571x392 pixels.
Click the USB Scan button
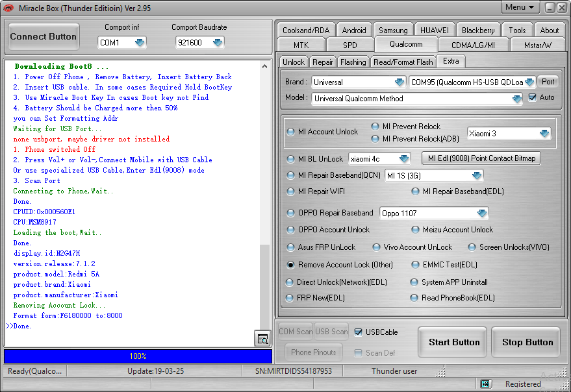click(331, 332)
